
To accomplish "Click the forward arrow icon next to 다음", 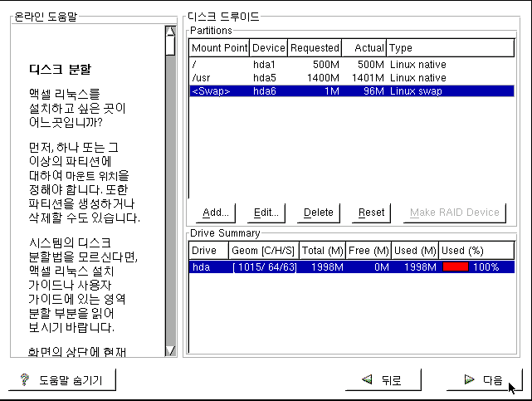I will coord(469,380).
